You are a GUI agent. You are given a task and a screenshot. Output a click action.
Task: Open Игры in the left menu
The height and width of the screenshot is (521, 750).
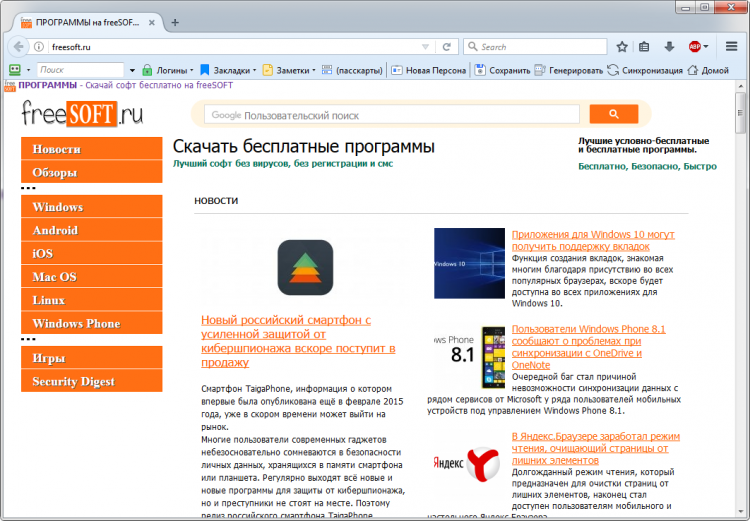point(92,358)
